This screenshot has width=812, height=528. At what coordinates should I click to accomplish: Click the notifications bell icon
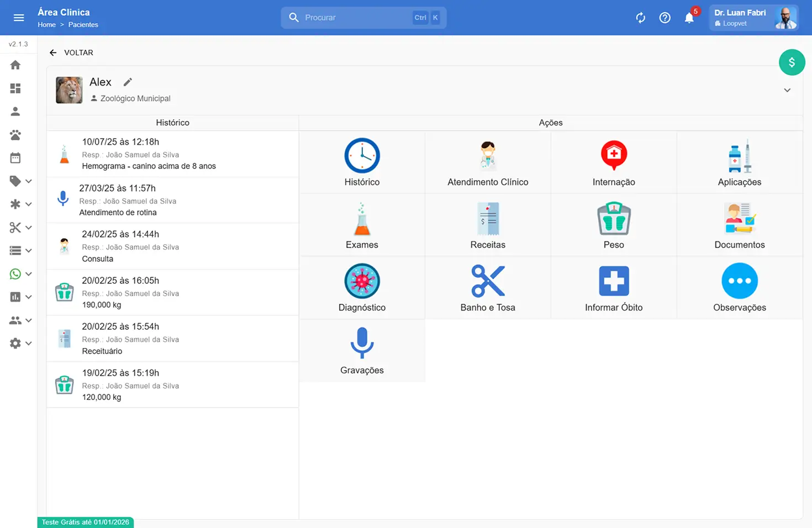[x=689, y=18]
